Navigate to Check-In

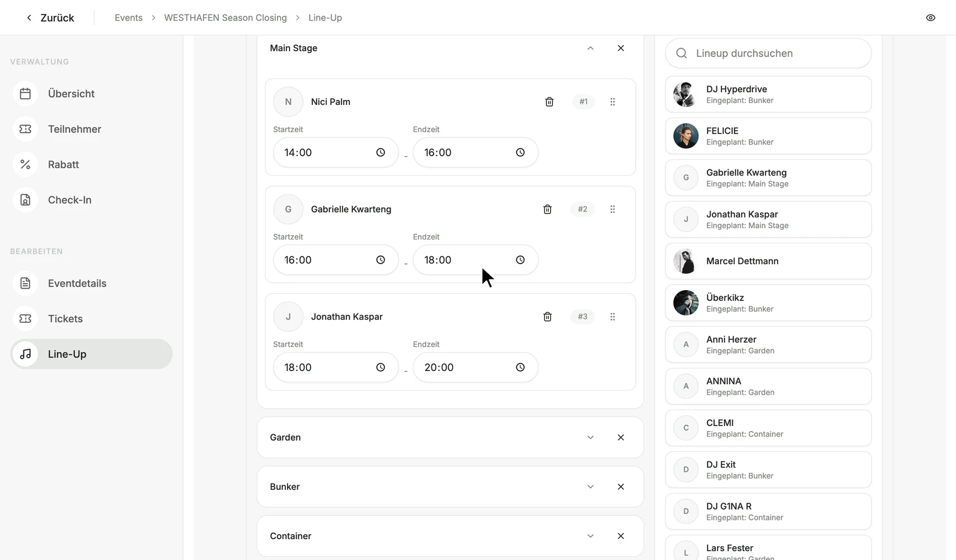pos(91,200)
